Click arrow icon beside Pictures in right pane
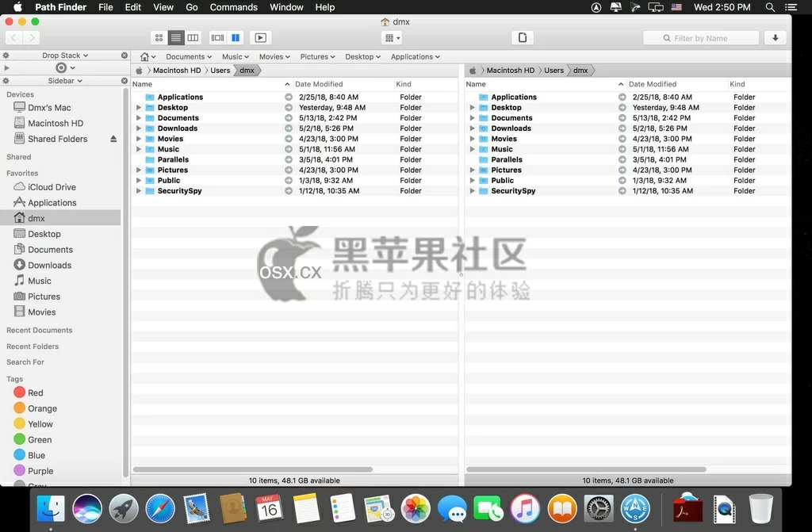The height and width of the screenshot is (532, 812). coord(622,170)
